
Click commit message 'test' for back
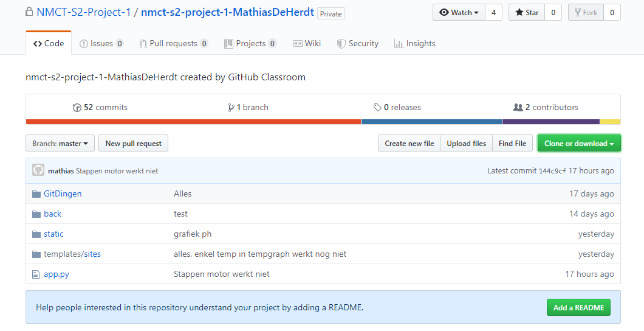[x=180, y=214]
